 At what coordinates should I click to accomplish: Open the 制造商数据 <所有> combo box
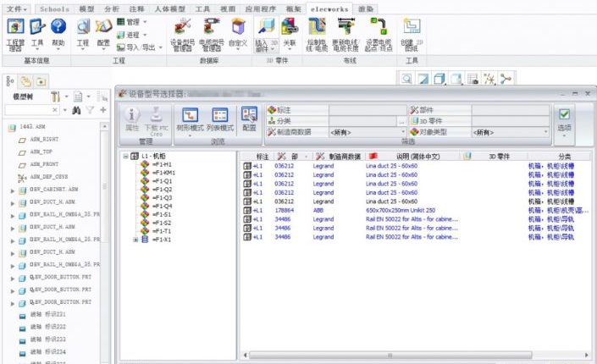click(x=368, y=132)
